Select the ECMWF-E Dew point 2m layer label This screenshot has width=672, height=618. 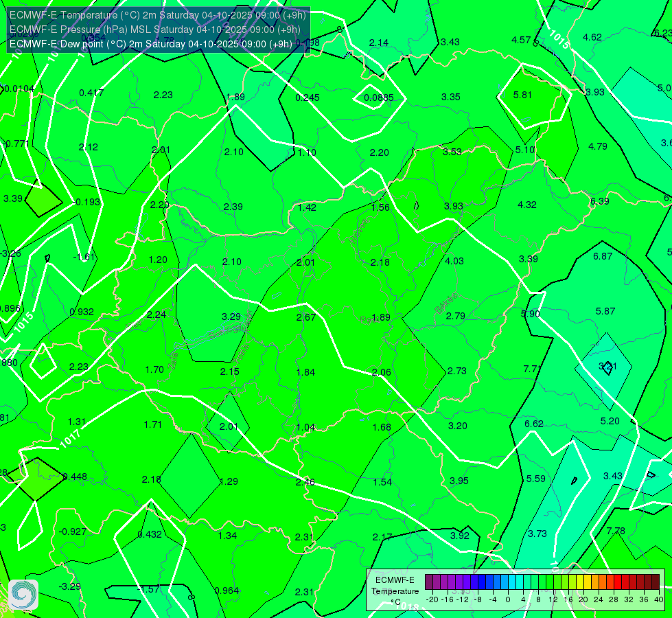pyautogui.click(x=151, y=44)
